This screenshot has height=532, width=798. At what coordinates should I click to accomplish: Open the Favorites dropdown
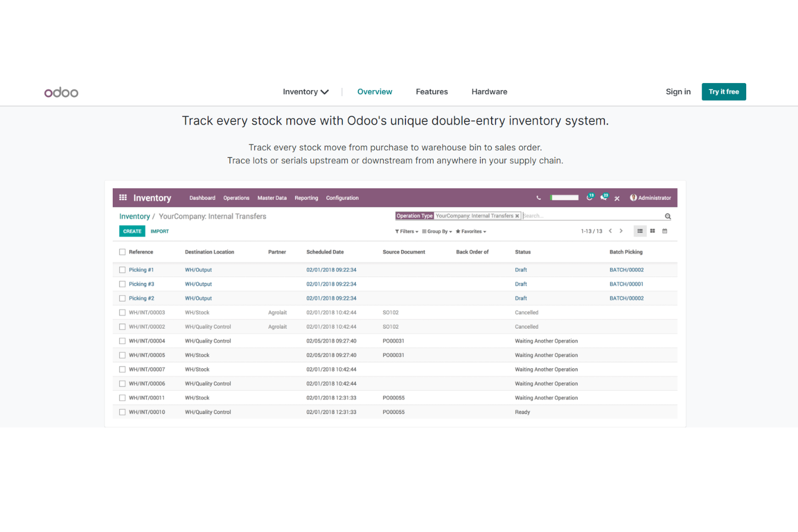[x=470, y=231]
